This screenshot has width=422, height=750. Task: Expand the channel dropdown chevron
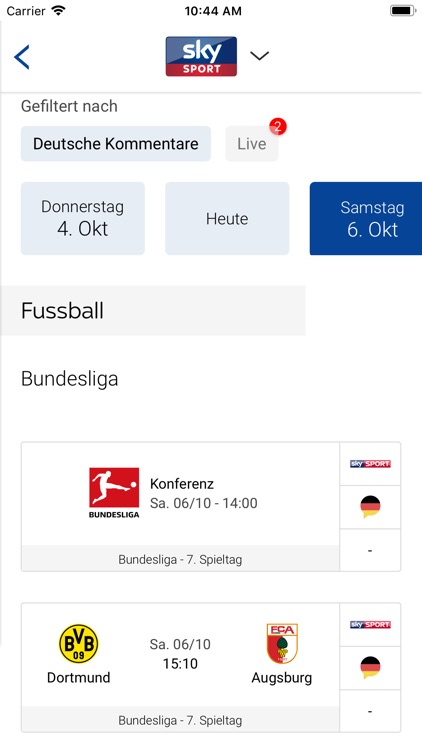[x=259, y=56]
